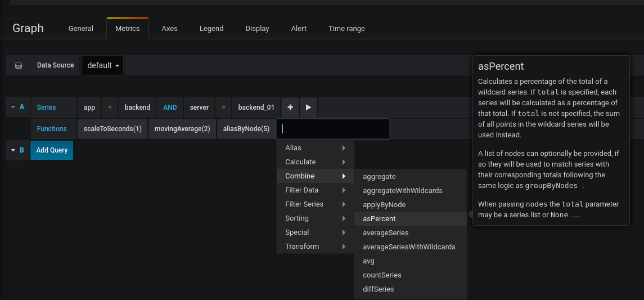Click the database icon beside Data Source
Screen dimensions: 644x300
point(19,65)
